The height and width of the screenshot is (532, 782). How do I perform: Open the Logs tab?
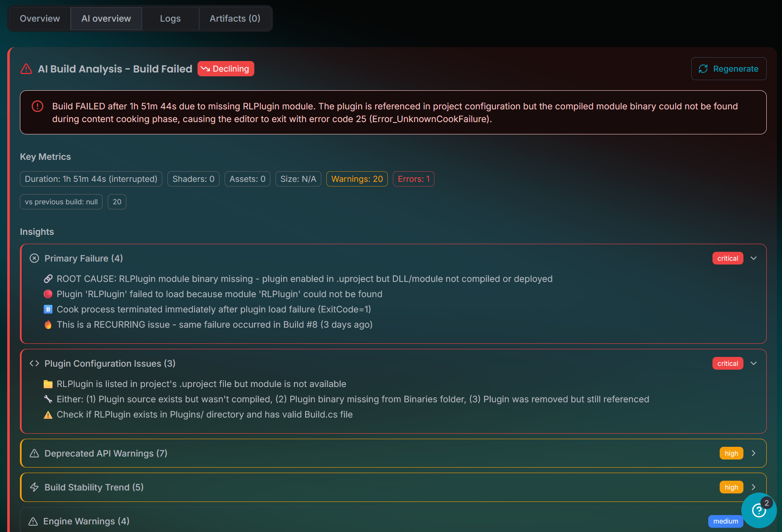(x=170, y=19)
